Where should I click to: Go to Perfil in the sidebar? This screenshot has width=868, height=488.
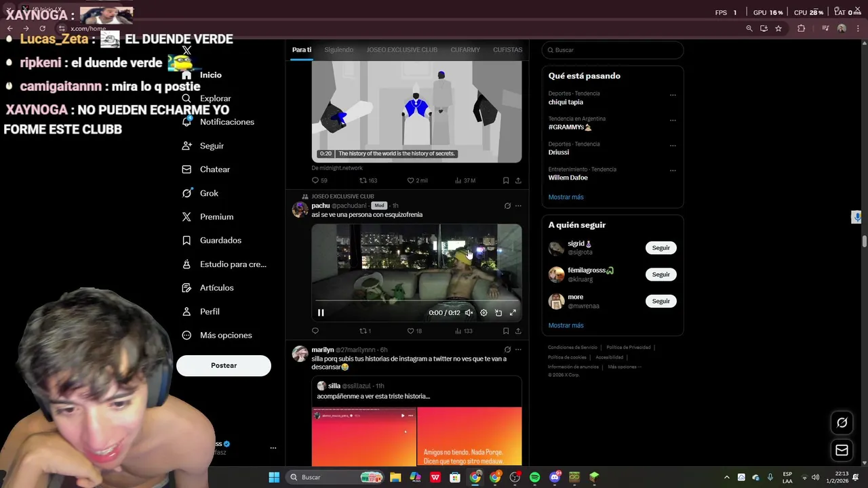point(201,312)
